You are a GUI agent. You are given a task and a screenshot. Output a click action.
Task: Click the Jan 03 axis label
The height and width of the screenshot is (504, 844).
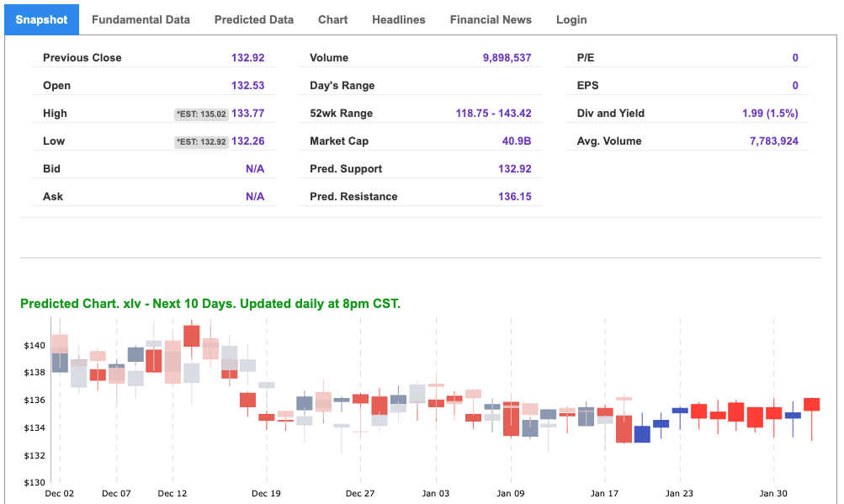(435, 493)
